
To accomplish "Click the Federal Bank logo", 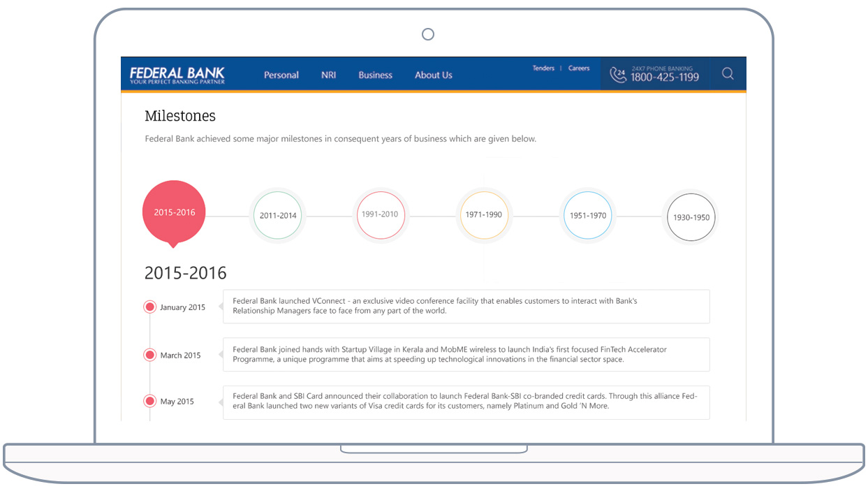I will 177,75.
